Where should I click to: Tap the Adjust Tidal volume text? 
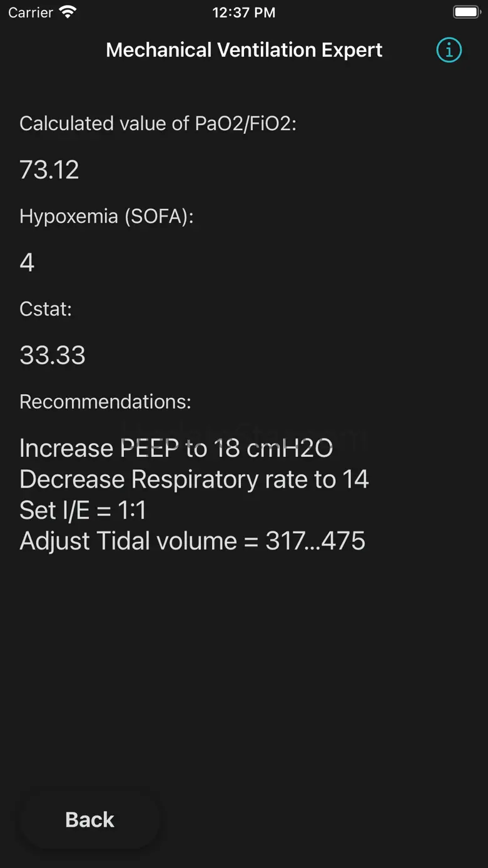(128, 541)
